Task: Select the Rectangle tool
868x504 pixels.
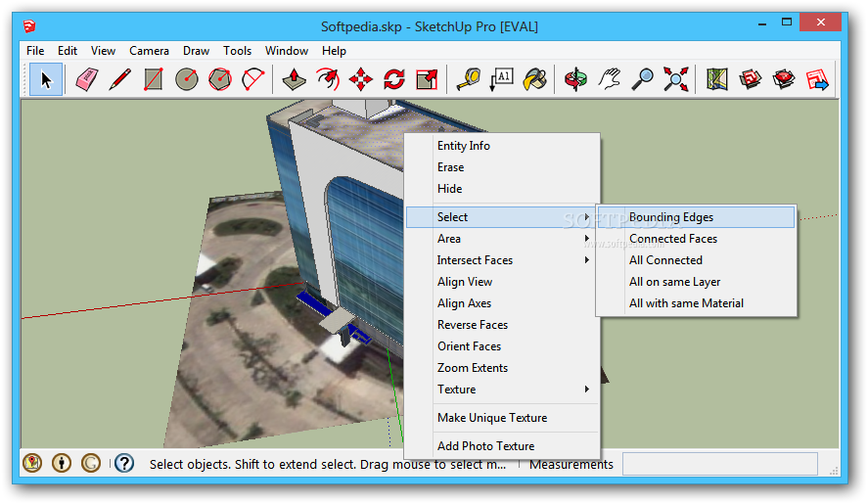Action: coord(153,79)
